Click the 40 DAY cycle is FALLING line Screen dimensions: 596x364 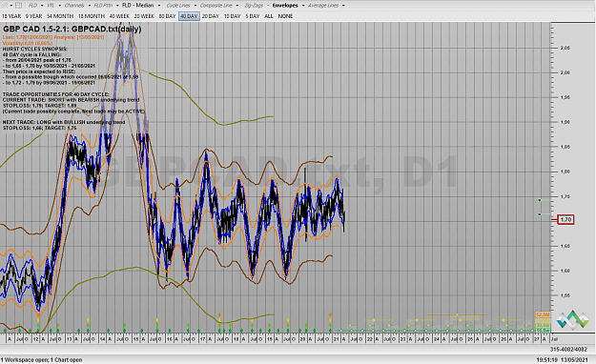point(31,54)
